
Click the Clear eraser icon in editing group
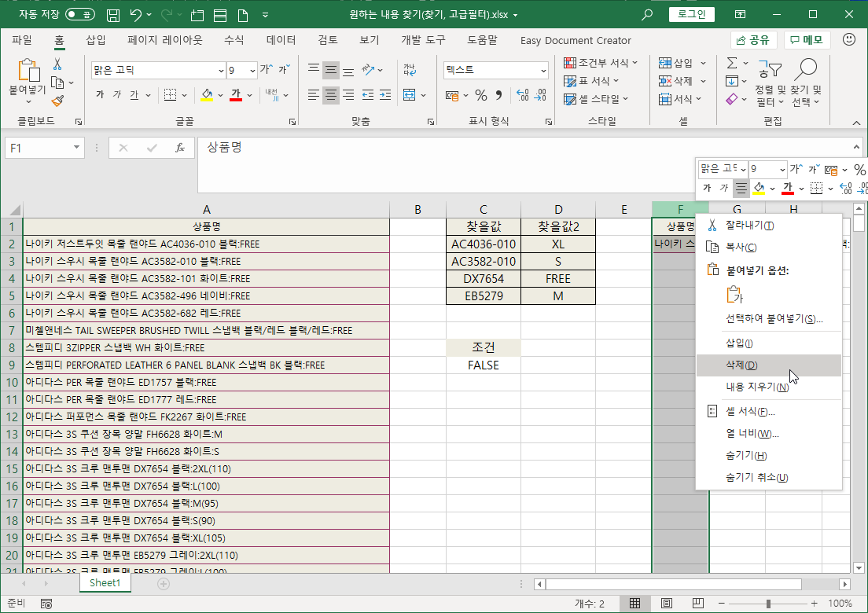pyautogui.click(x=732, y=99)
